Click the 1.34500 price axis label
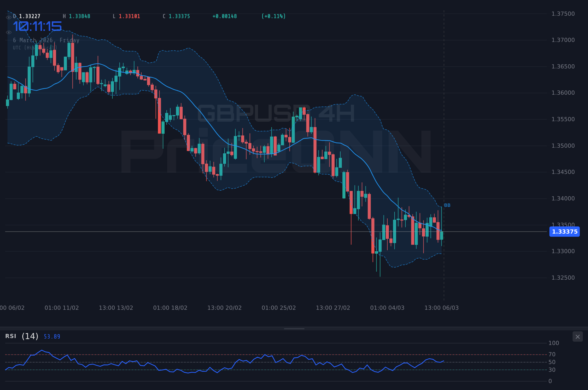 click(x=563, y=172)
